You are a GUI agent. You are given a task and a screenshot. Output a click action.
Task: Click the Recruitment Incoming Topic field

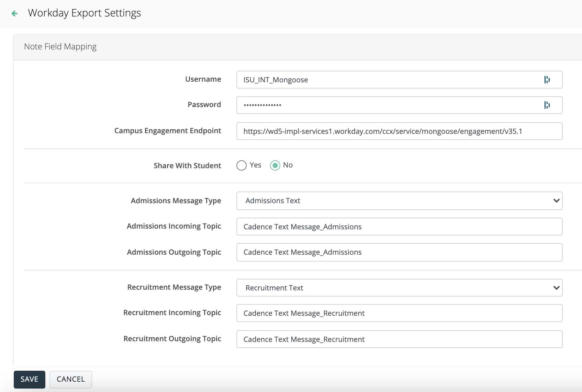(x=399, y=313)
